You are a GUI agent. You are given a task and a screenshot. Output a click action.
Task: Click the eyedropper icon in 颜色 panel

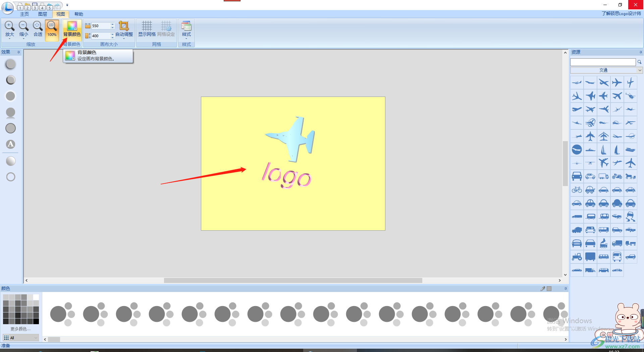point(543,288)
